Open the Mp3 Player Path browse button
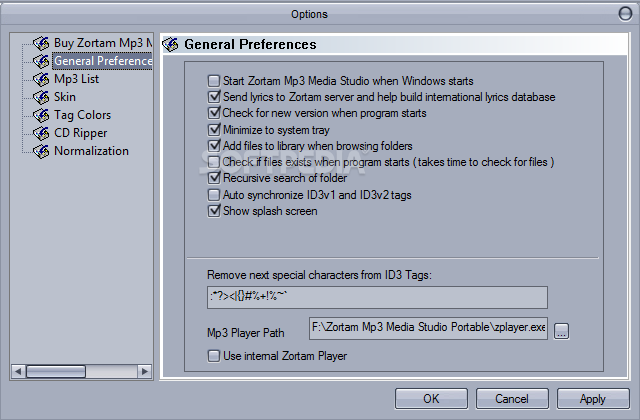 pyautogui.click(x=561, y=331)
